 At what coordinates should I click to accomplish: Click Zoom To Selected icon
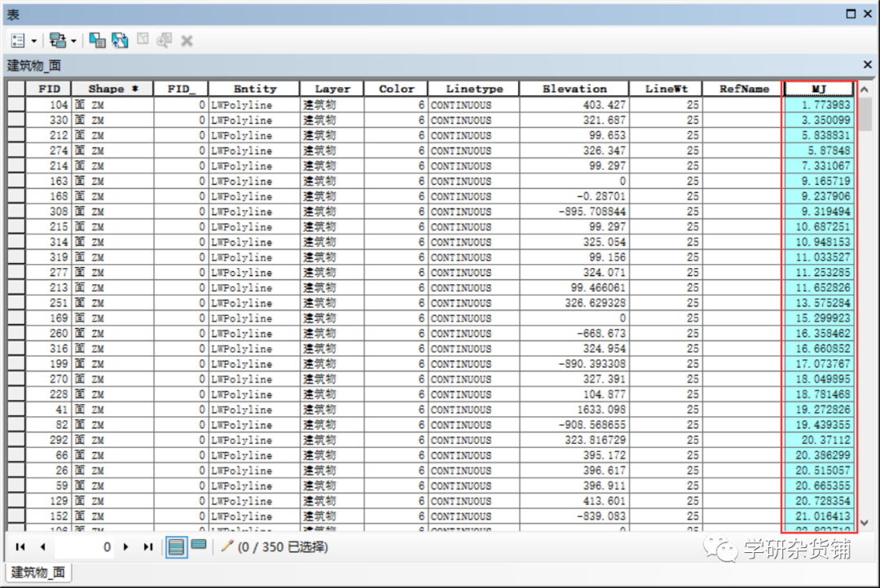(165, 41)
